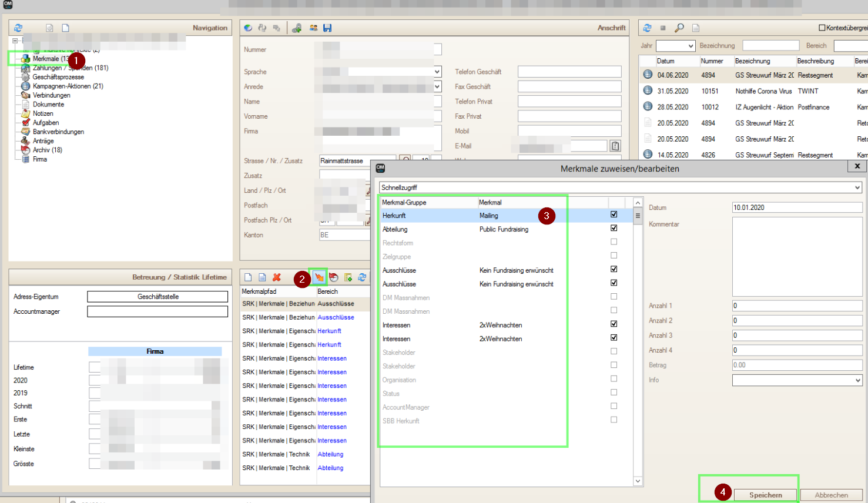
Task: Toggle the Kontextübergreifend checkbox
Action: [822, 28]
